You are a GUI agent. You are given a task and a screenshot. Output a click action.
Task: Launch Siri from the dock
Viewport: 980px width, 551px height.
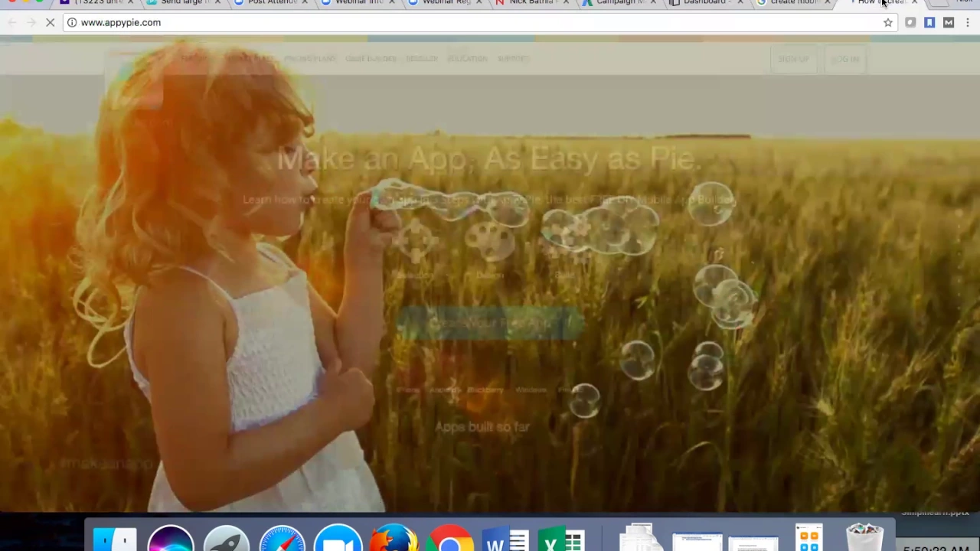(x=171, y=539)
